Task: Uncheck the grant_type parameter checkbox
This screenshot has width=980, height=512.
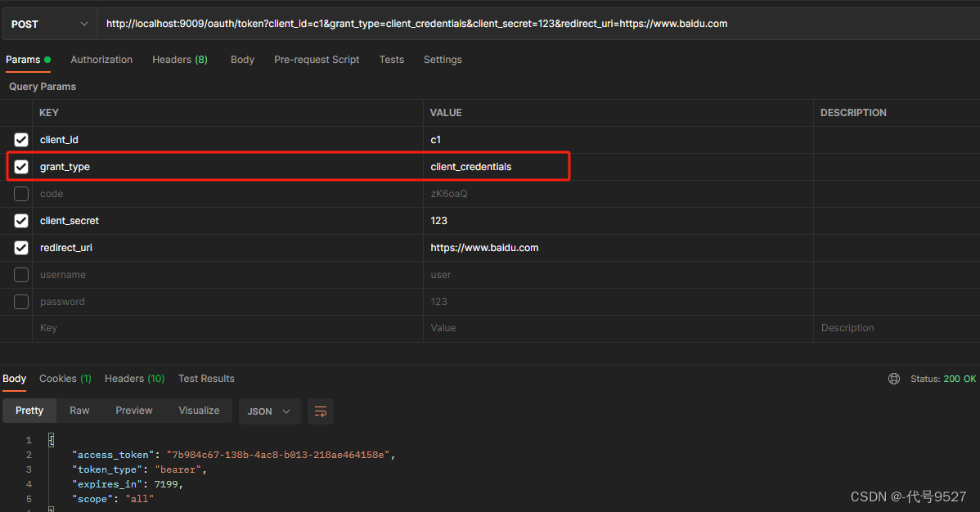Action: (21, 167)
